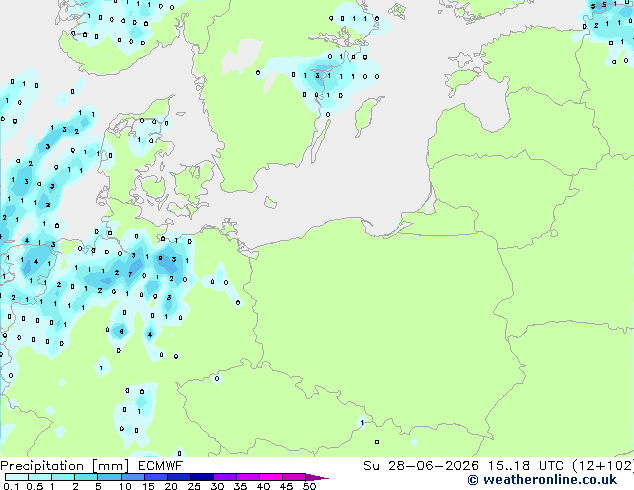Click the '(12+102)' forecast offset text
The height and width of the screenshot is (490, 634).
click(x=603, y=466)
